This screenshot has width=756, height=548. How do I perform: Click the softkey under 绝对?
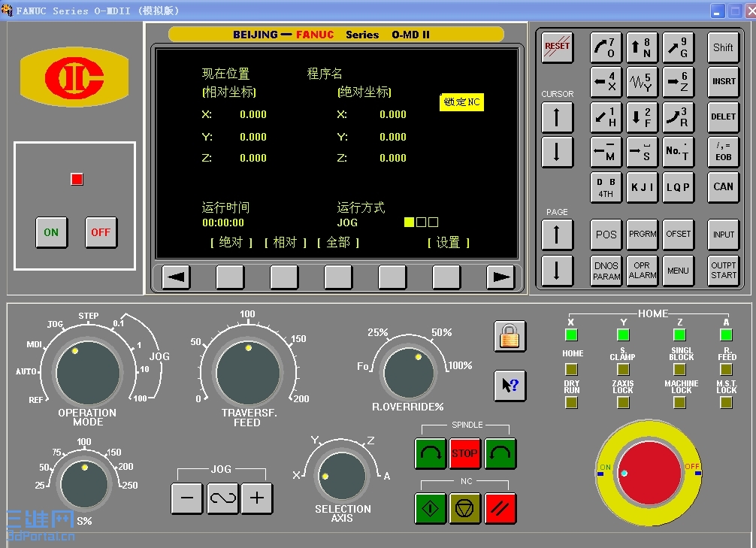(230, 277)
